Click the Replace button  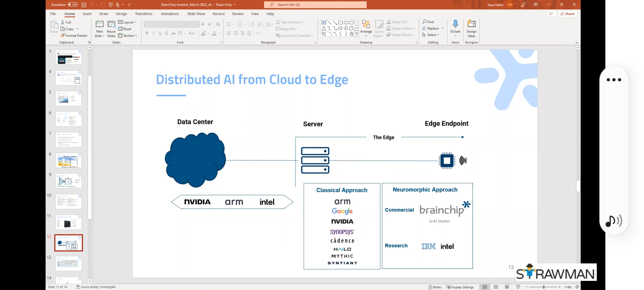coord(431,28)
